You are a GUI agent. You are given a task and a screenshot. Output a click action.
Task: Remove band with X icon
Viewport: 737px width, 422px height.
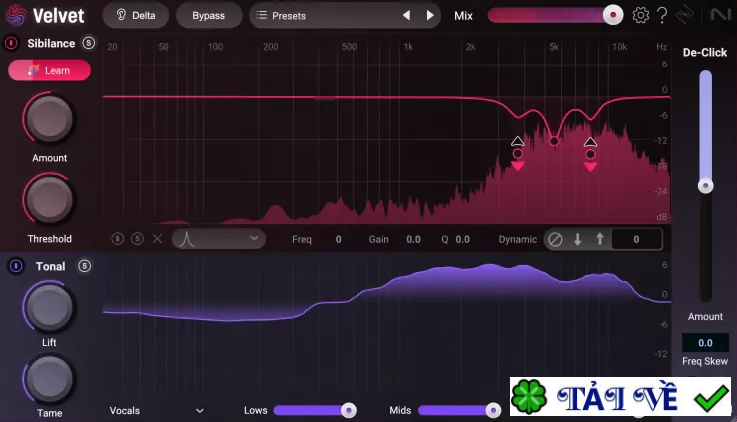click(x=157, y=239)
